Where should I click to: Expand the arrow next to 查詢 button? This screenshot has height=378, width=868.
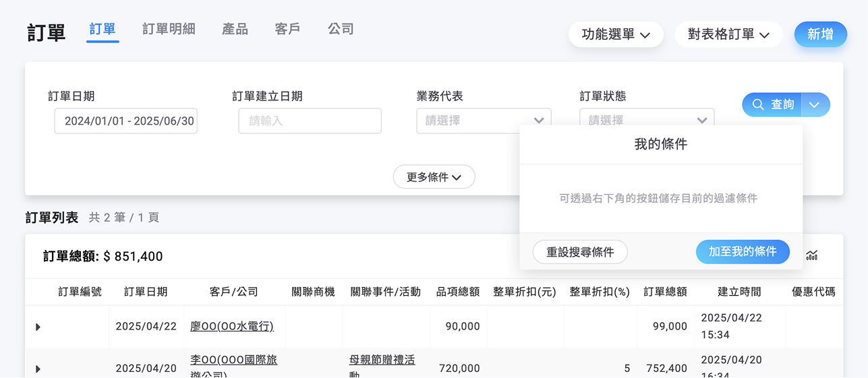click(815, 104)
